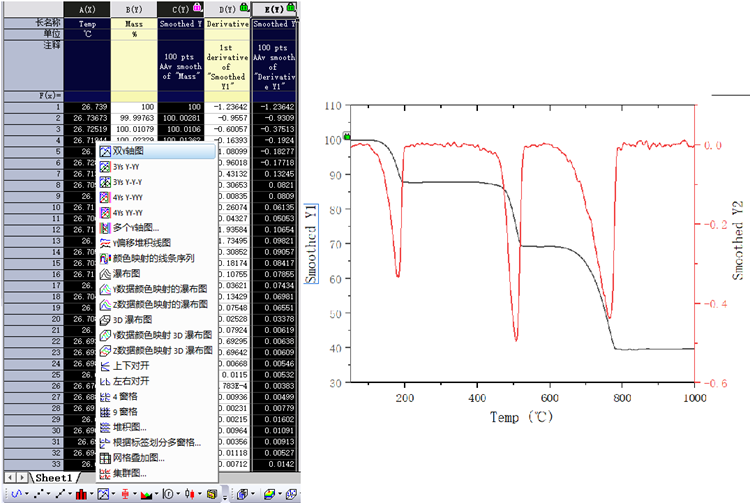The height and width of the screenshot is (503, 750).
Task: Open the polar plot toolbar button
Action: 168,494
